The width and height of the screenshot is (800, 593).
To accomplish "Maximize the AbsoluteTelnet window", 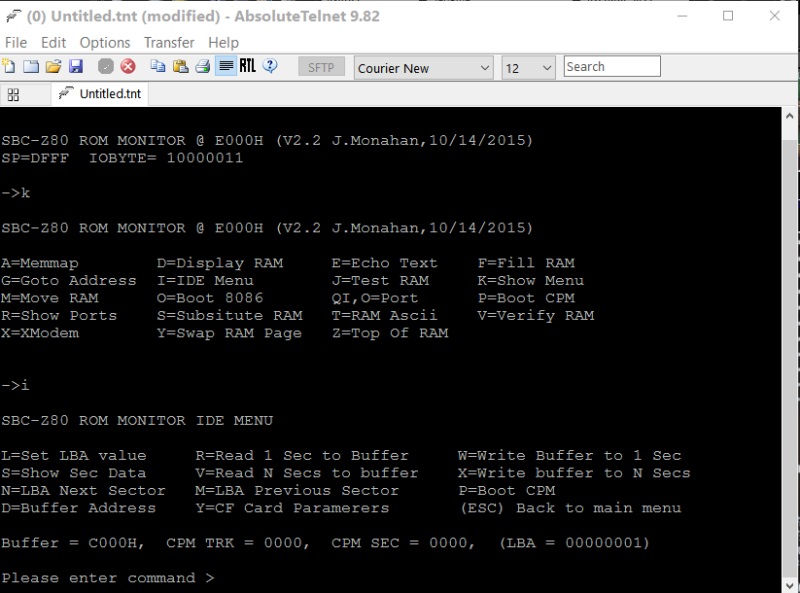I will tap(728, 16).
